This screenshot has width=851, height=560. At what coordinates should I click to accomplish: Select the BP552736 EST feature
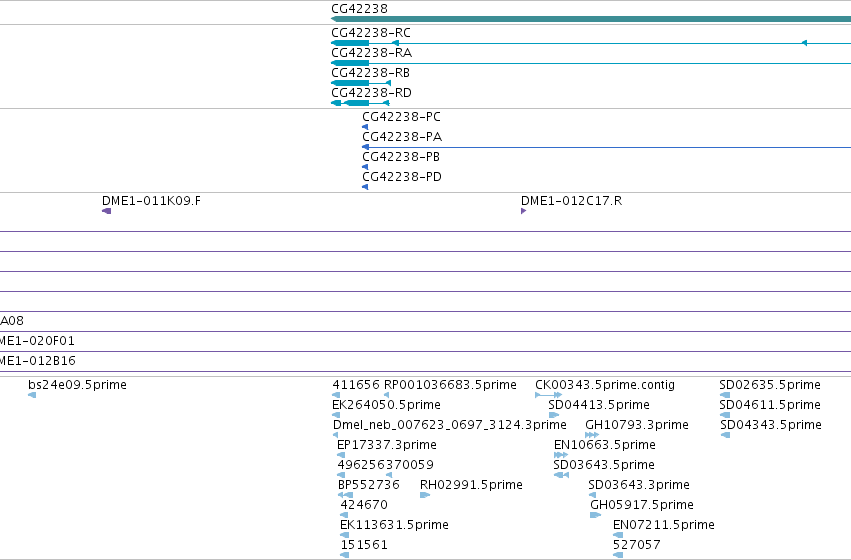(345, 495)
